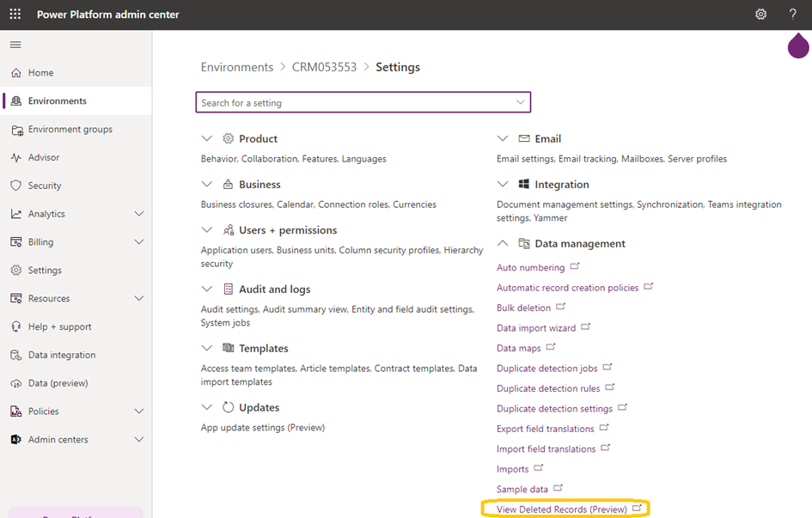Click the Billing icon in sidebar

click(16, 241)
